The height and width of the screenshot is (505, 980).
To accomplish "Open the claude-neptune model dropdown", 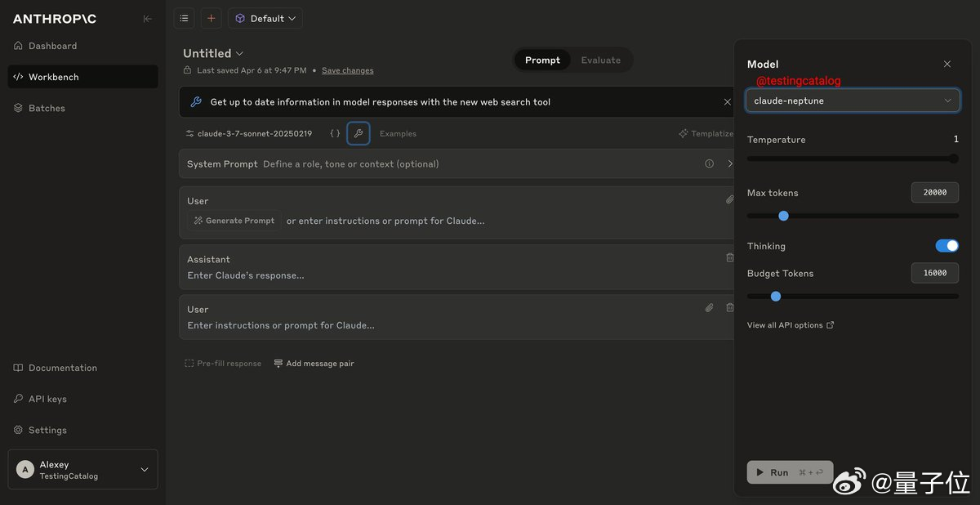I will 853,101.
